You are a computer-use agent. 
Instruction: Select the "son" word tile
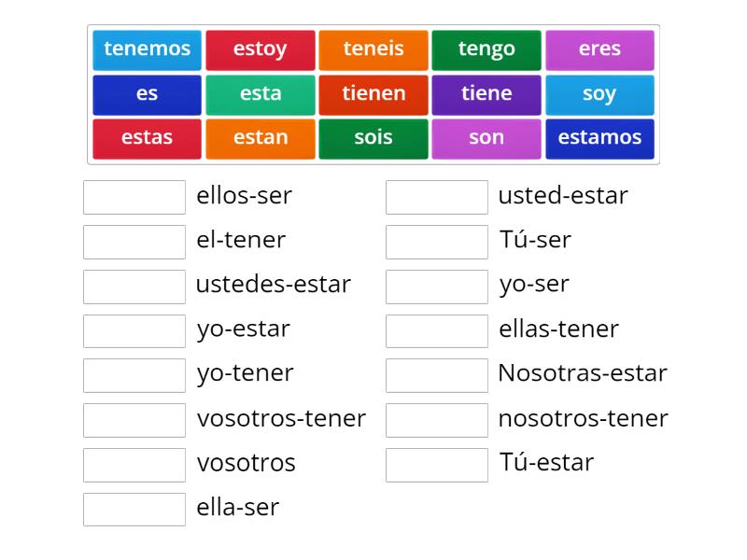(486, 137)
